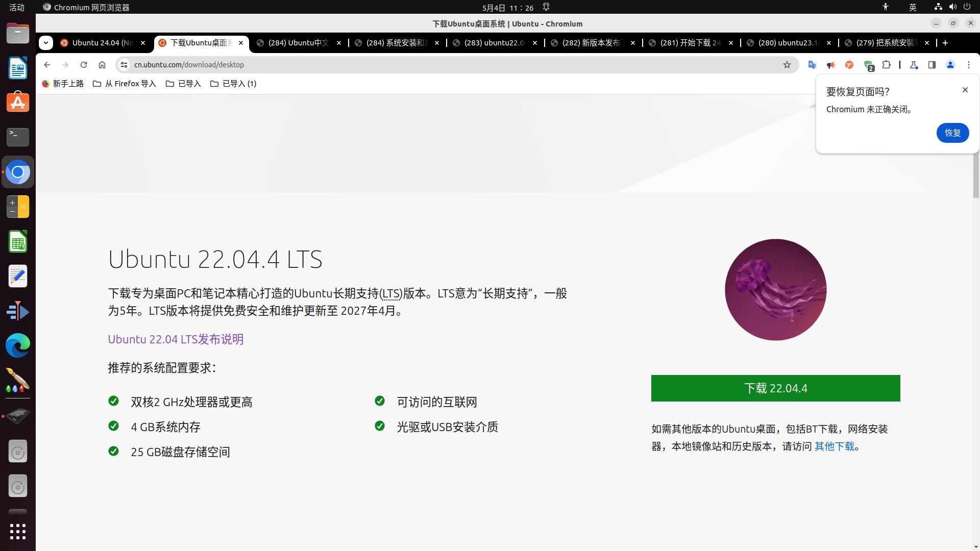
Task: Expand the 从 Firefox 导入 bookmark folder
Action: 125,84
